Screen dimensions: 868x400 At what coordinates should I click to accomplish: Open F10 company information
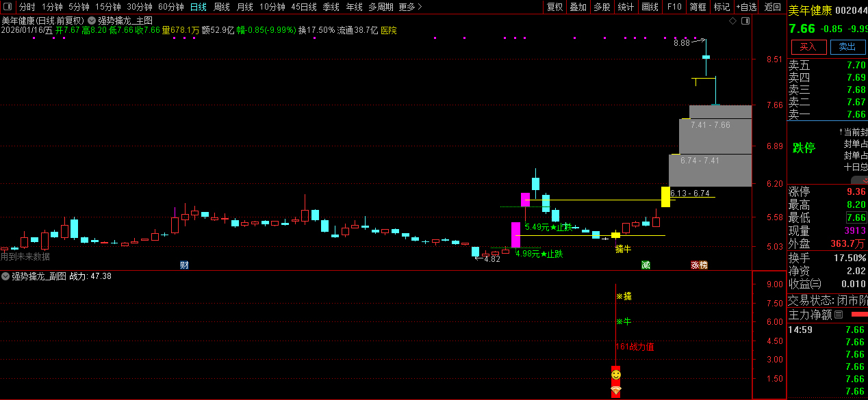pyautogui.click(x=674, y=7)
